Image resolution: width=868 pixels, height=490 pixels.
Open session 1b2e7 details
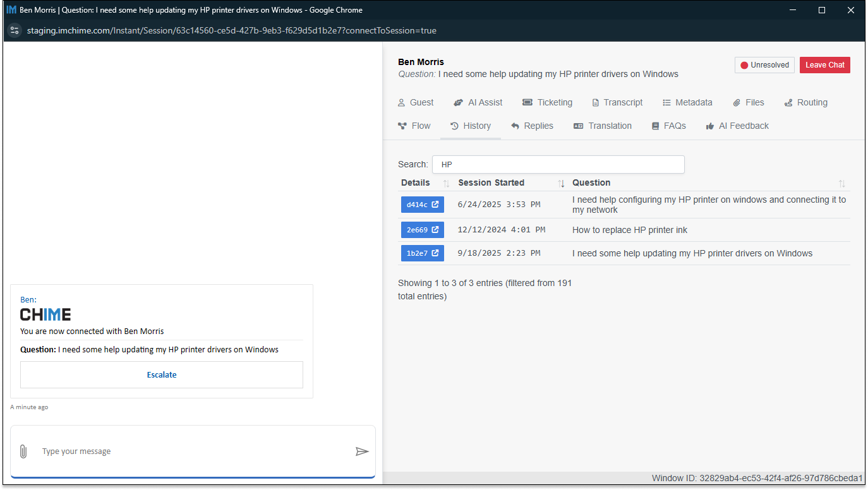[x=423, y=253]
